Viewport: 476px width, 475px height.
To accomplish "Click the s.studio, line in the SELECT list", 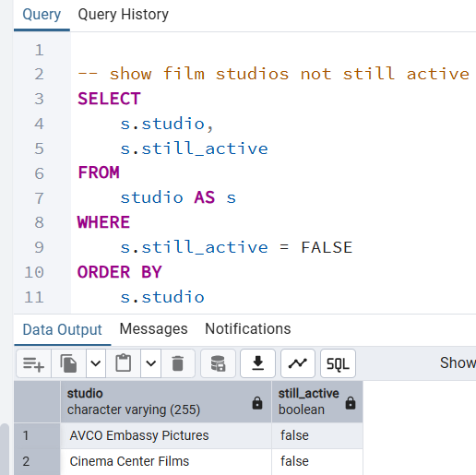I will (166, 124).
